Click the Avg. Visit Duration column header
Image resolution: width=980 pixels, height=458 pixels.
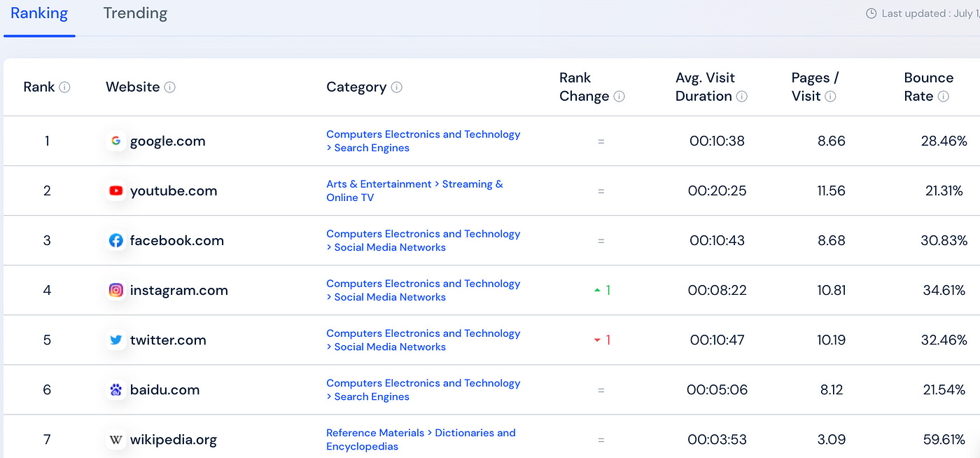pyautogui.click(x=706, y=87)
